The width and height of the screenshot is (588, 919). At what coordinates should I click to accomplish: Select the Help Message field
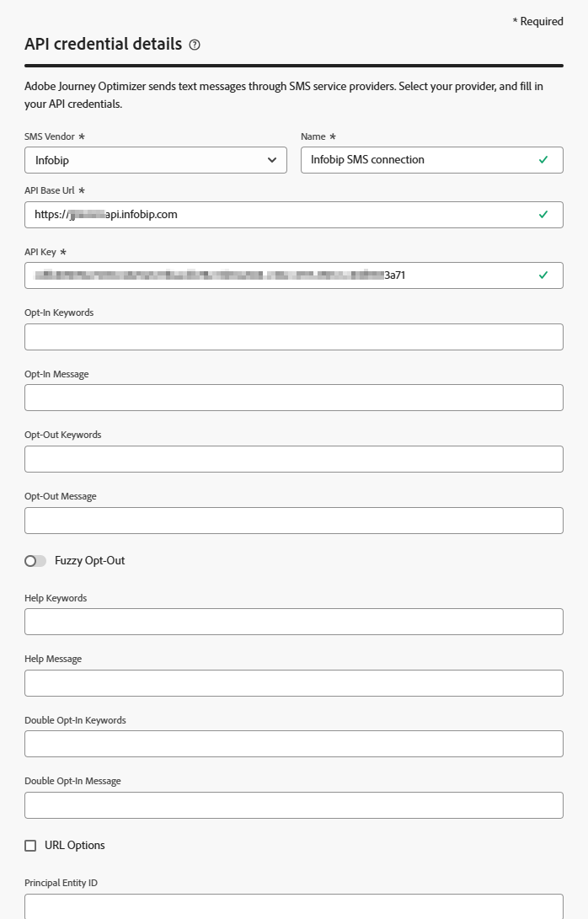coord(294,683)
